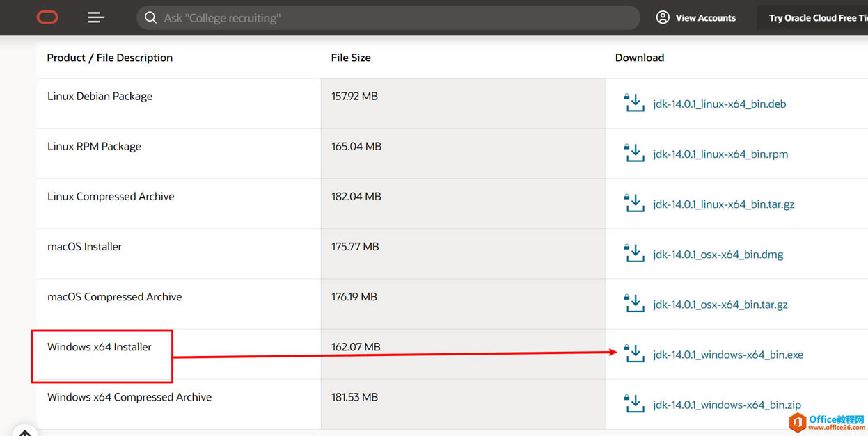Click the 175.77 MB file size

coord(355,246)
